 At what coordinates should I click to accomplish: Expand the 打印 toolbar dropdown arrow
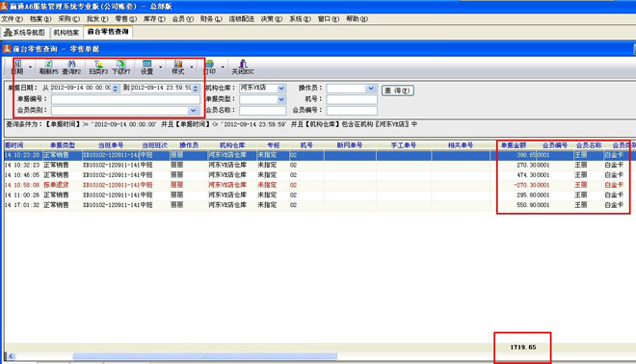pyautogui.click(x=223, y=66)
